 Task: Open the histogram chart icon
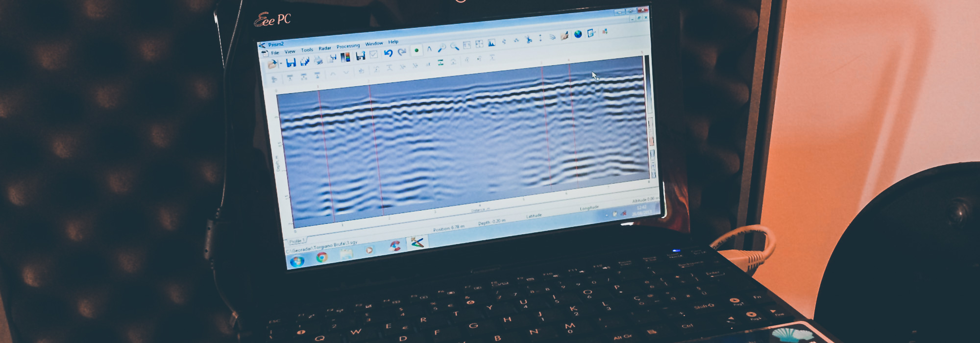point(491,43)
